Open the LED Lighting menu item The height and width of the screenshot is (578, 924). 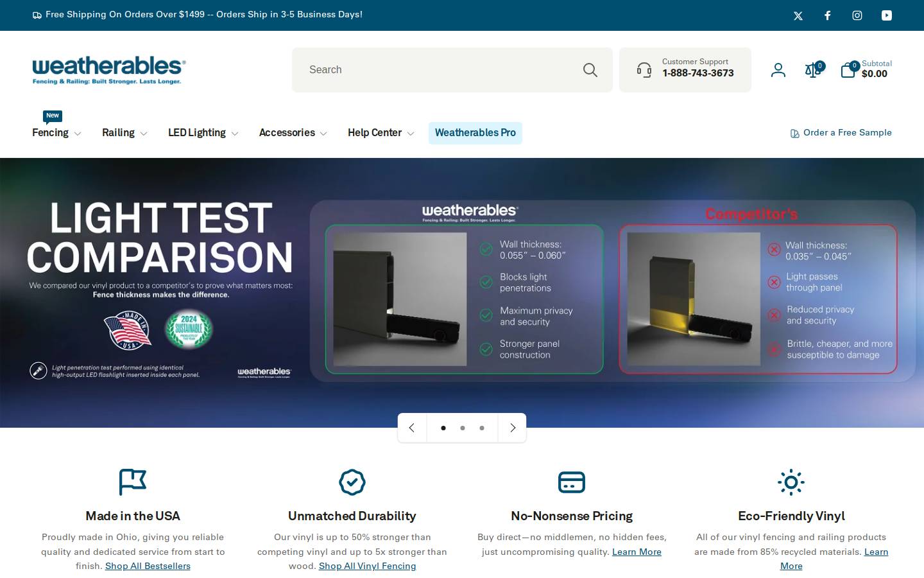197,133
